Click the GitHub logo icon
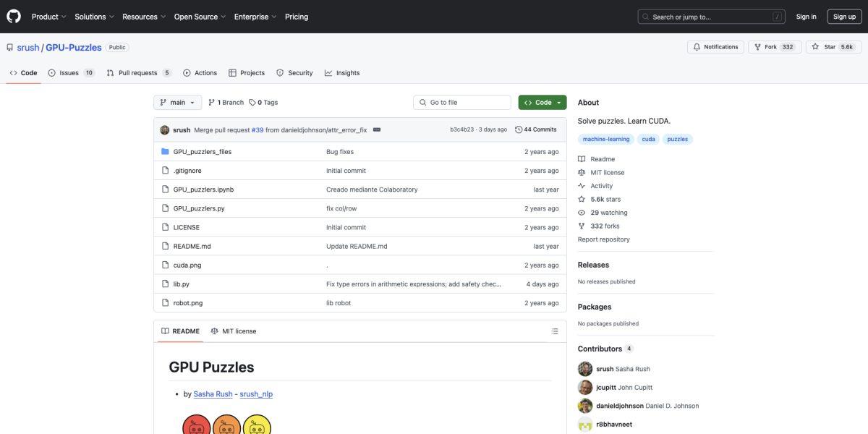This screenshot has height=434, width=868. point(14,17)
